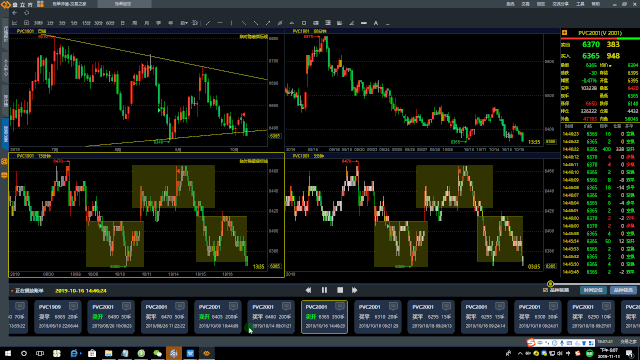640x360 pixels.
Task: Switch chart to 60 minute period
Action: coord(110,23)
